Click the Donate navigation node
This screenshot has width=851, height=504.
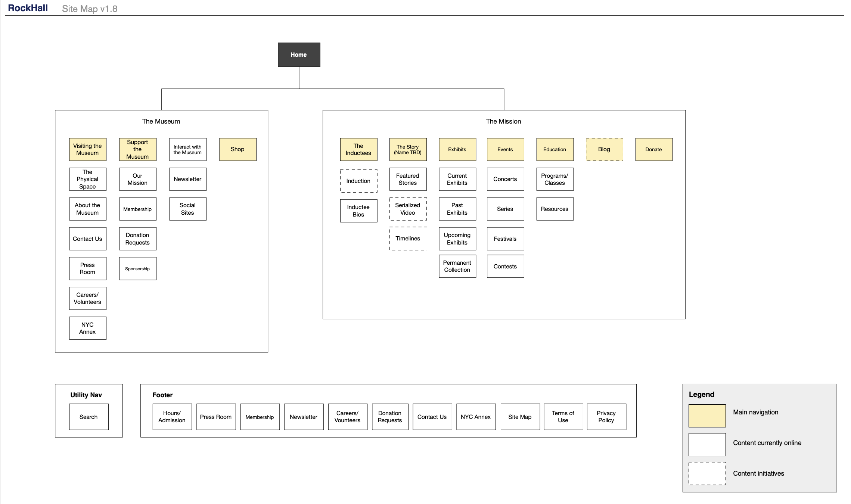[x=653, y=149]
